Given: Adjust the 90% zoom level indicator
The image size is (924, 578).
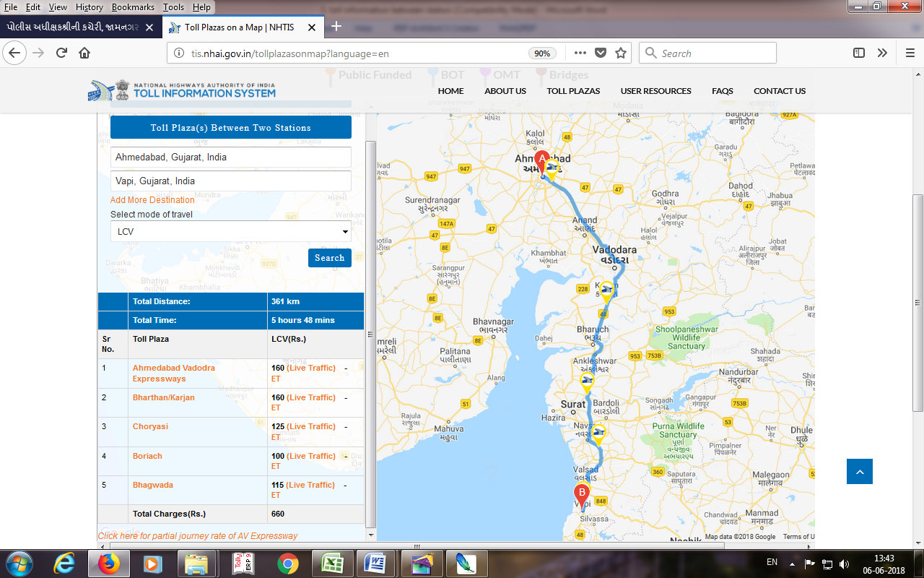Looking at the screenshot, I should pyautogui.click(x=541, y=53).
